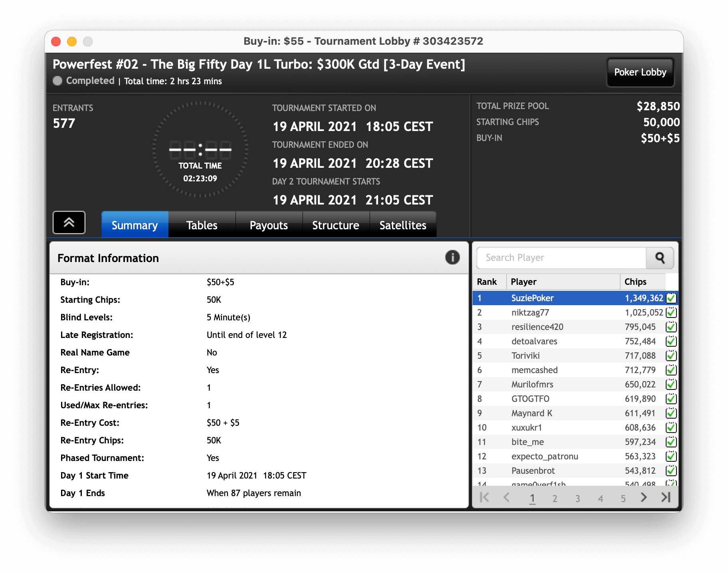This screenshot has height=572, width=728.
Task: Click the Search Player input field
Action: [x=561, y=258]
